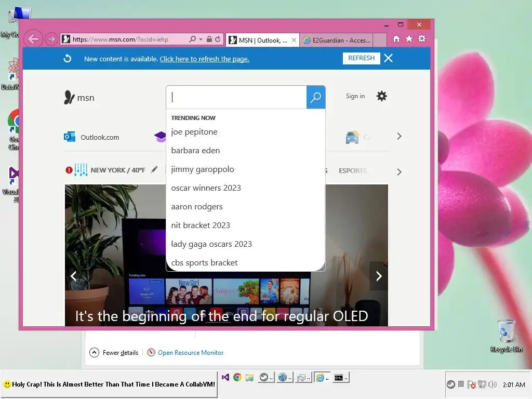
Task: Expand news categories with right chevron
Action: [x=399, y=172]
